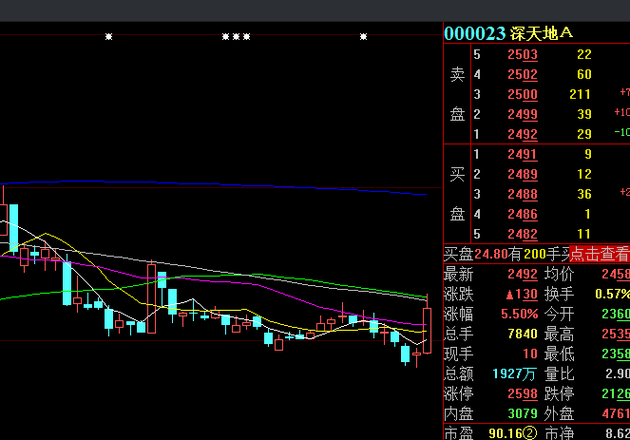Click sell level 3 volume 211

580,94
